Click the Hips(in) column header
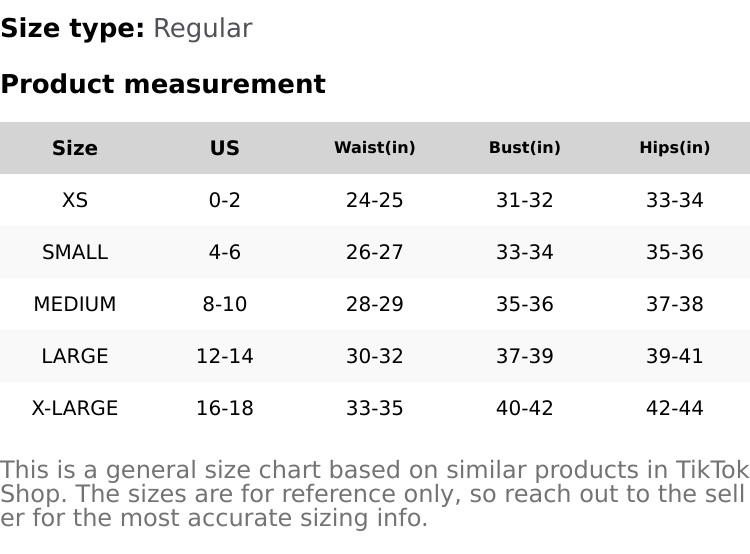 (675, 148)
